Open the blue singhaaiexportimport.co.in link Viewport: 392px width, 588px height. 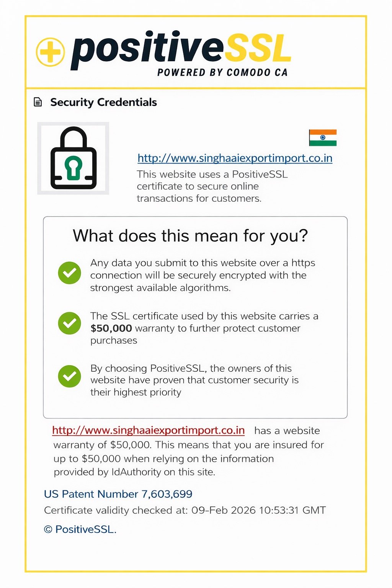click(x=235, y=158)
